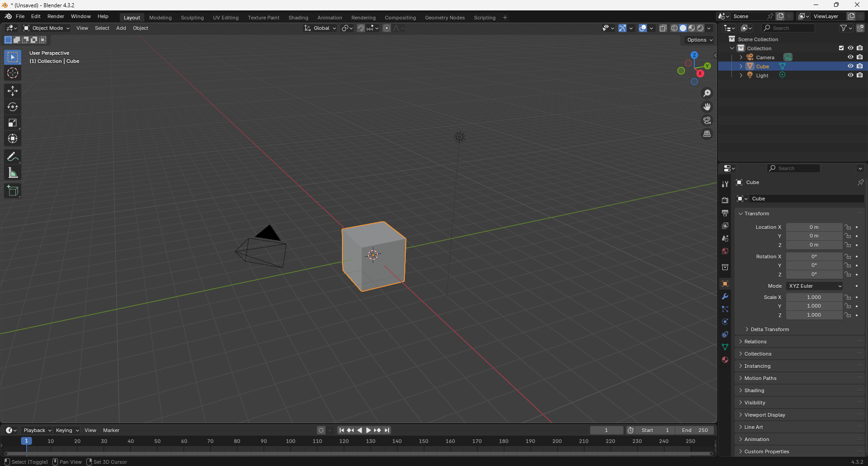Activate the Scale tool
The height and width of the screenshot is (466, 868).
click(13, 123)
